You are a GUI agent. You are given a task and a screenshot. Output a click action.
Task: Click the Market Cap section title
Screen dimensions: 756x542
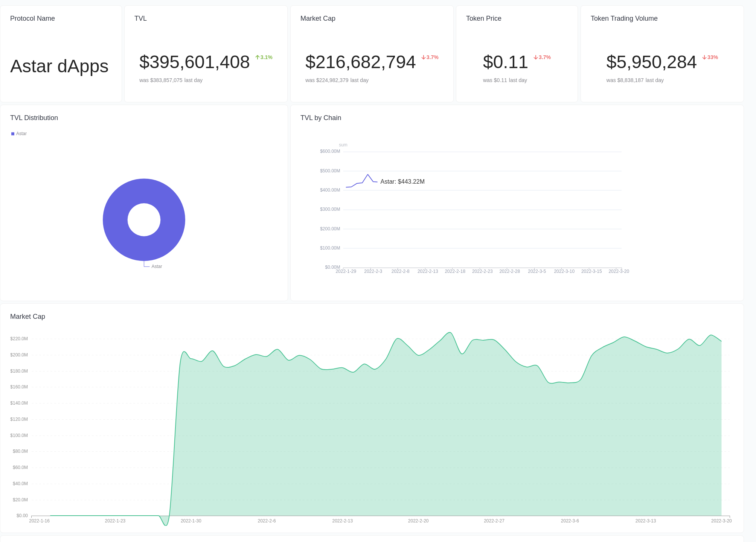[27, 317]
